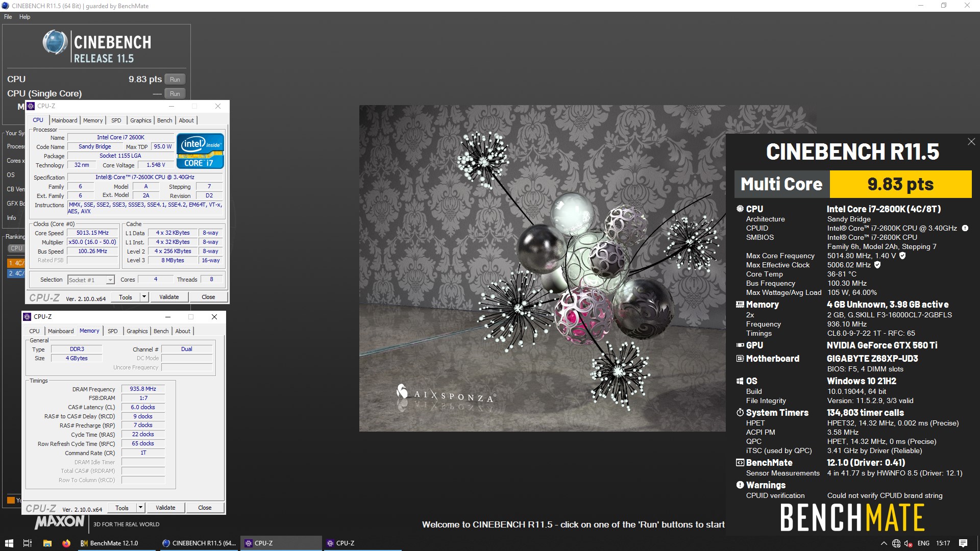980x551 pixels.
Task: Open the Windows Start menu
Action: click(9, 543)
